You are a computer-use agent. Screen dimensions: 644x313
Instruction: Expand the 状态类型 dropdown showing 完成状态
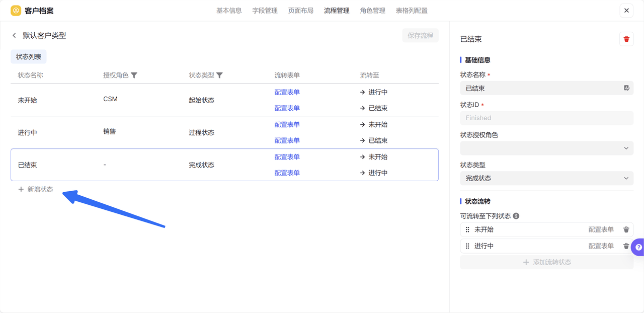tap(546, 178)
